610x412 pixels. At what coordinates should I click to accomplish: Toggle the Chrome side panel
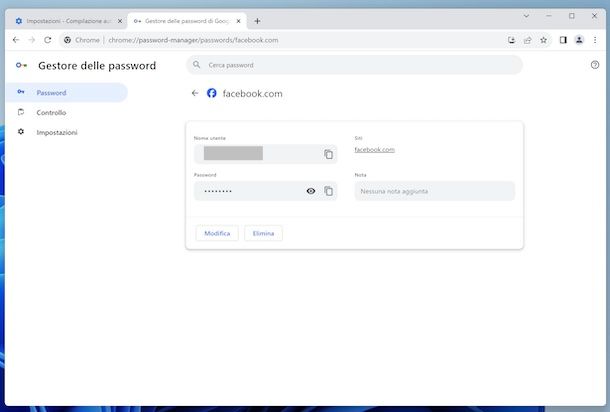click(563, 40)
